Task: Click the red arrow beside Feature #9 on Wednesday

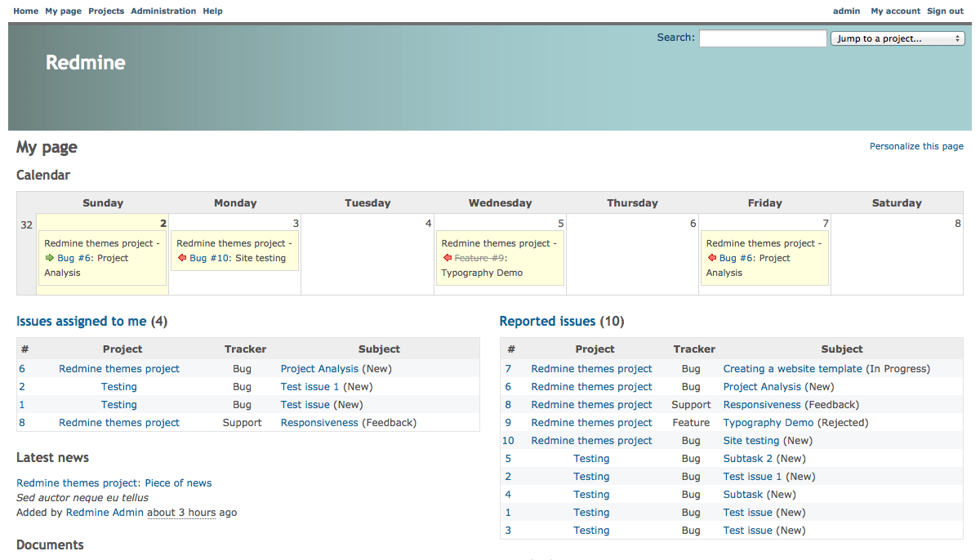Action: [x=447, y=258]
